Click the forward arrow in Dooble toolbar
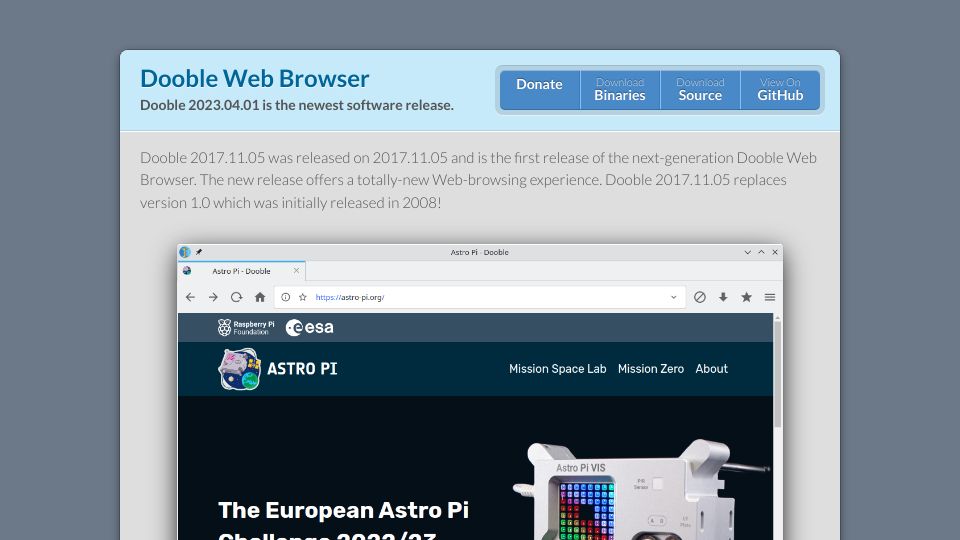This screenshot has width=960, height=540. [213, 297]
